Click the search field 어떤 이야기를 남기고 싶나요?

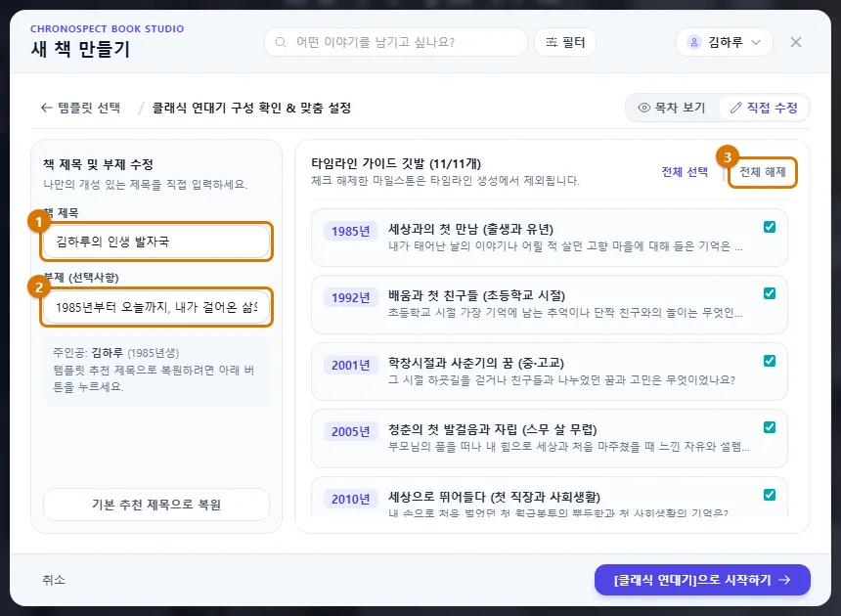tap(396, 42)
